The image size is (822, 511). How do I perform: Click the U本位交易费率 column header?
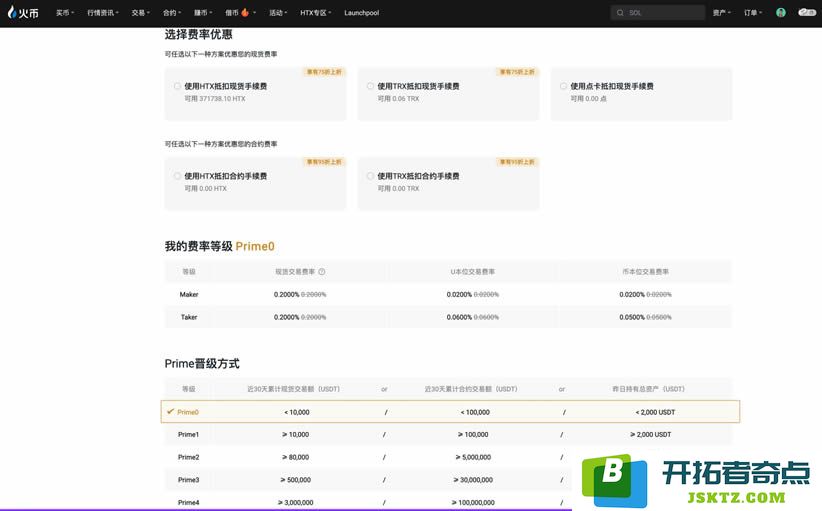point(472,271)
